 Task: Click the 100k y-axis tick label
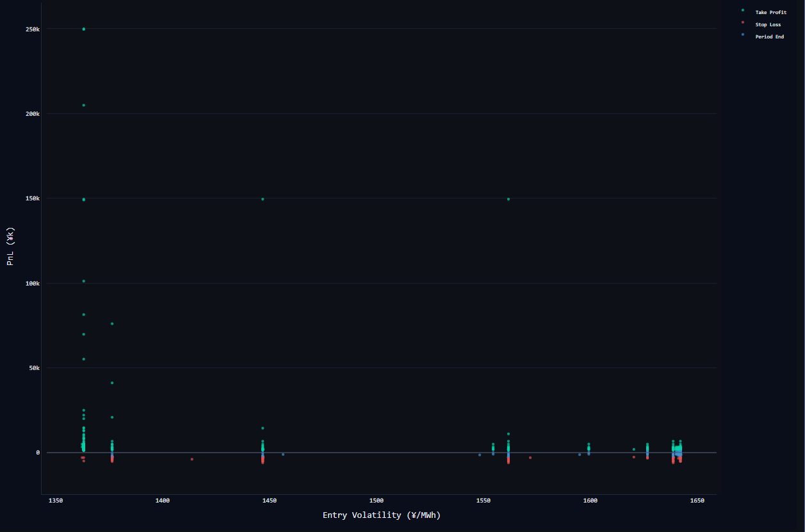[x=33, y=284]
